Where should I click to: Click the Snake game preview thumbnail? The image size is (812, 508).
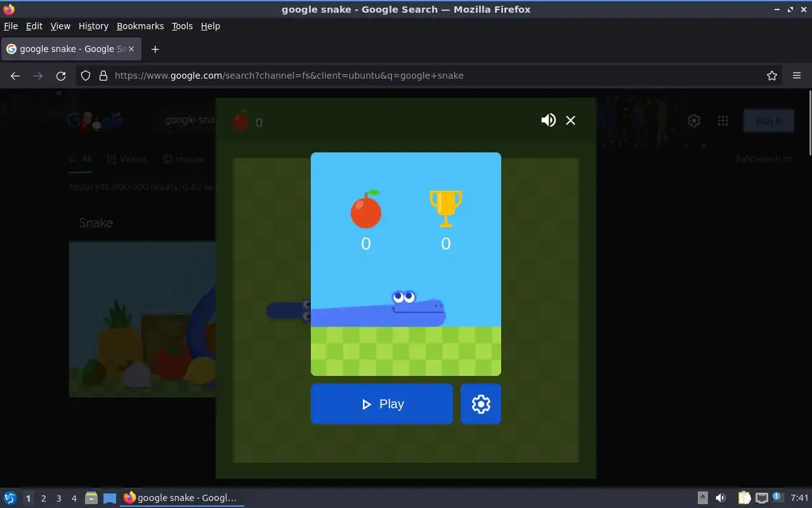point(143,319)
